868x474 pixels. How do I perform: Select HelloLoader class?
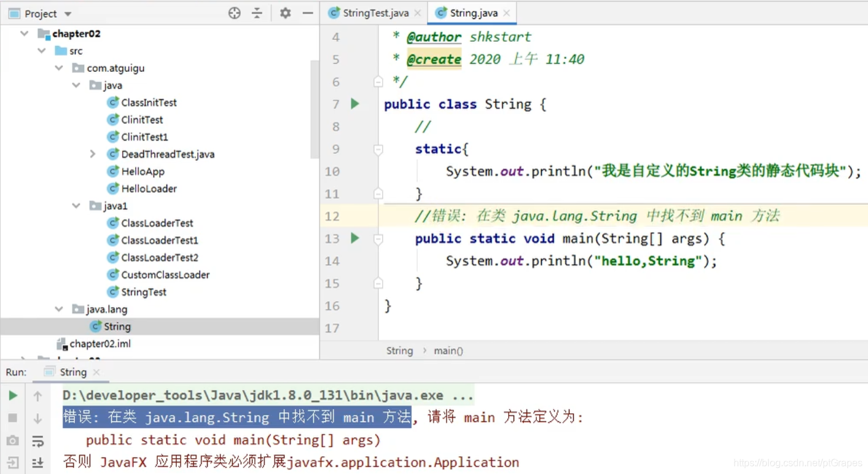[x=149, y=188]
